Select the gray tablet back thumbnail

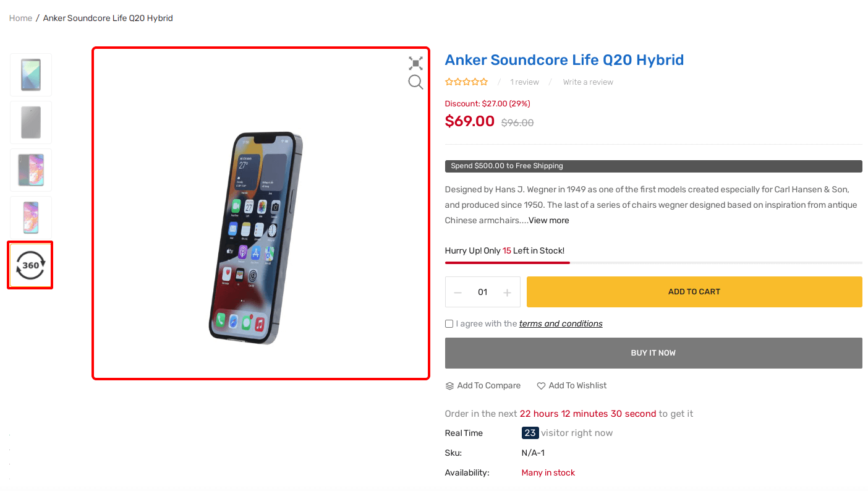click(31, 122)
